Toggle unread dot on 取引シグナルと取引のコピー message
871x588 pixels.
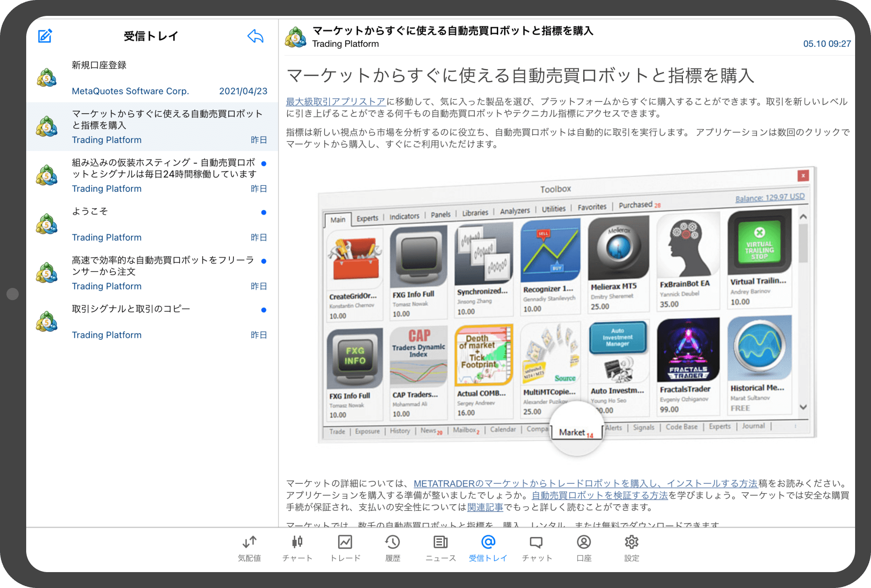pos(264,309)
